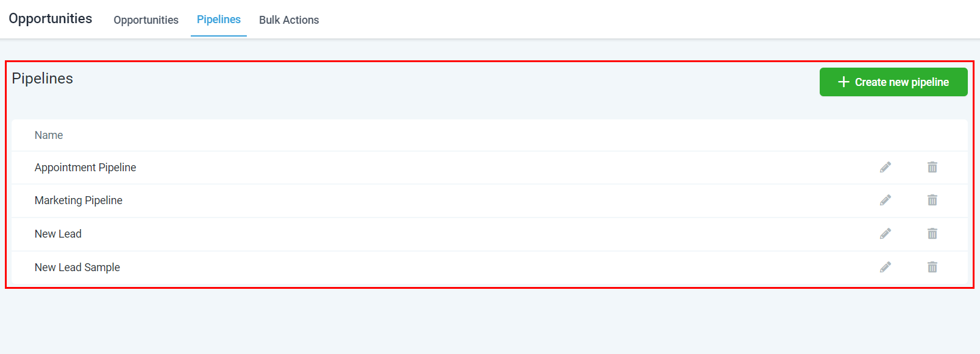Edit the New Lead pipeline
This screenshot has height=354, width=980.
(x=886, y=233)
